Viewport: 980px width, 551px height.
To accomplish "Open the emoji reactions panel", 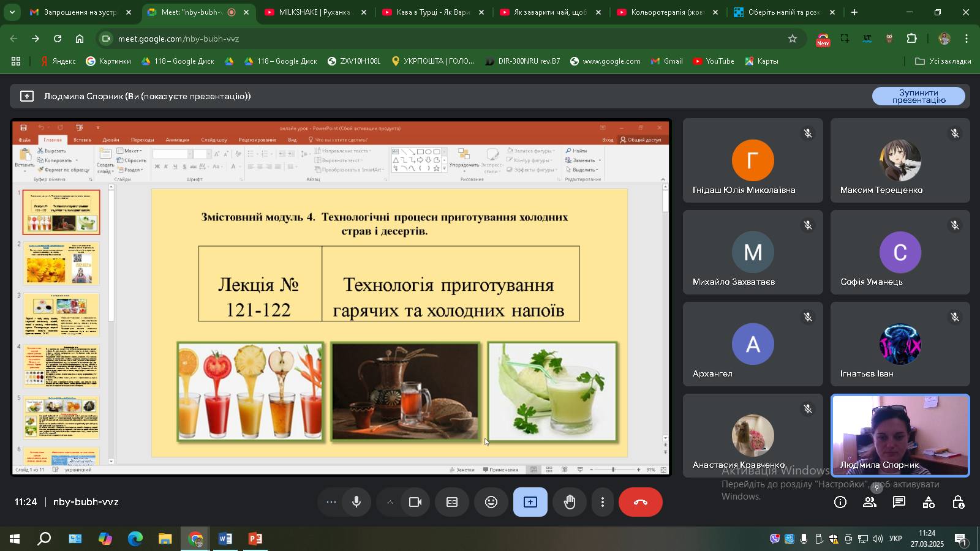I will (491, 502).
